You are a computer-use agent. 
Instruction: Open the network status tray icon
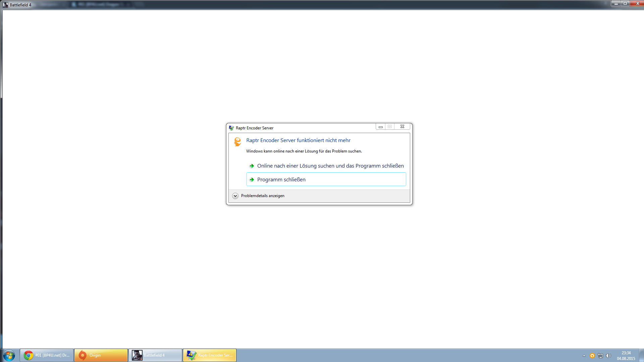600,356
